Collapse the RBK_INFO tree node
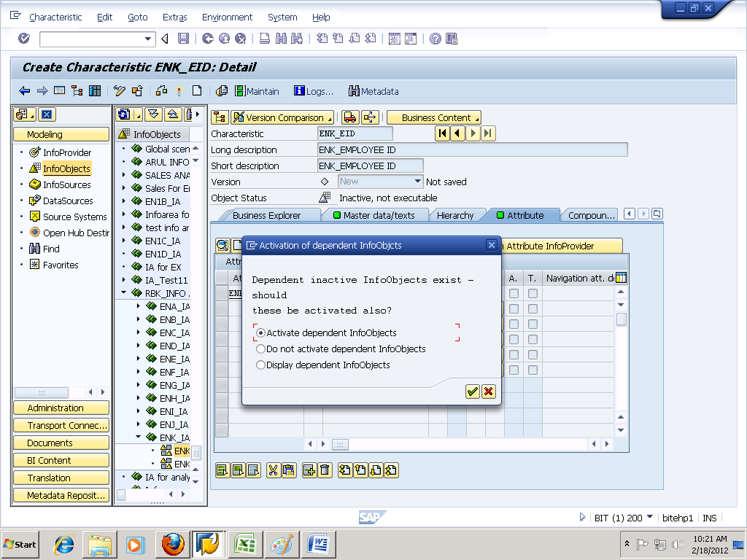747x560 pixels. pyautogui.click(x=124, y=293)
